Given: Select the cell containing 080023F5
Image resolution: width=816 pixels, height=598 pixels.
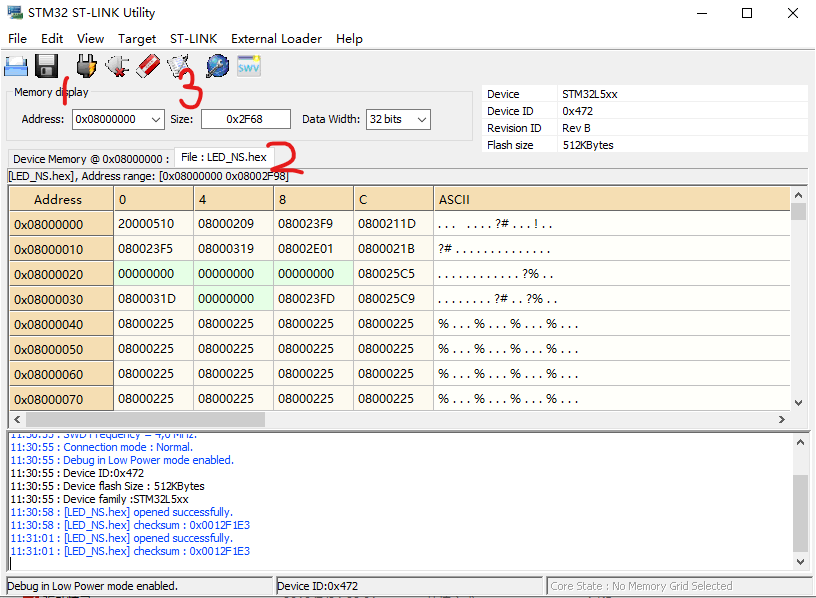Looking at the screenshot, I should click(154, 249).
